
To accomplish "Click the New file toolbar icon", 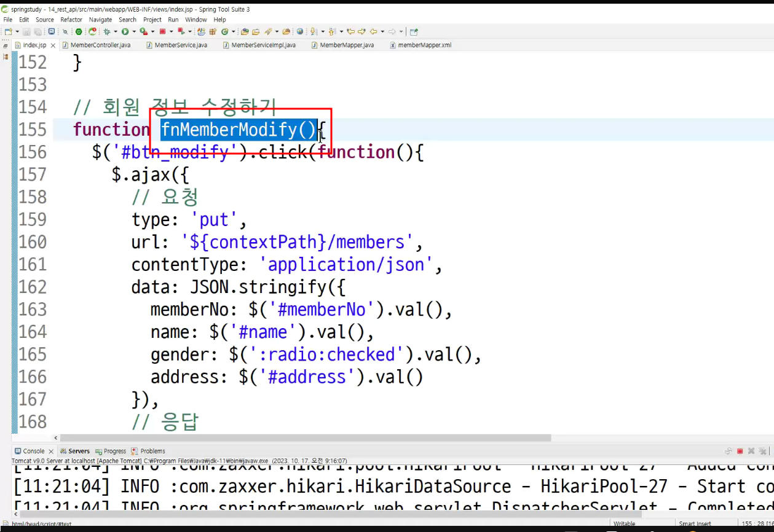I will pyautogui.click(x=7, y=31).
